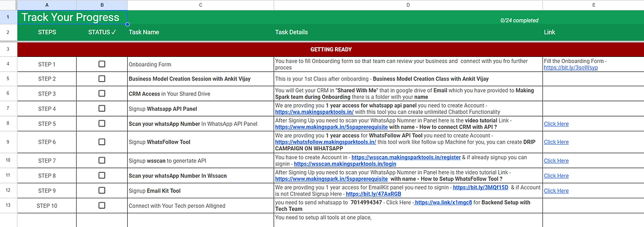The height and width of the screenshot is (227, 644).
Task: Select the Onboarding Form task name cell
Action: coord(201,64)
